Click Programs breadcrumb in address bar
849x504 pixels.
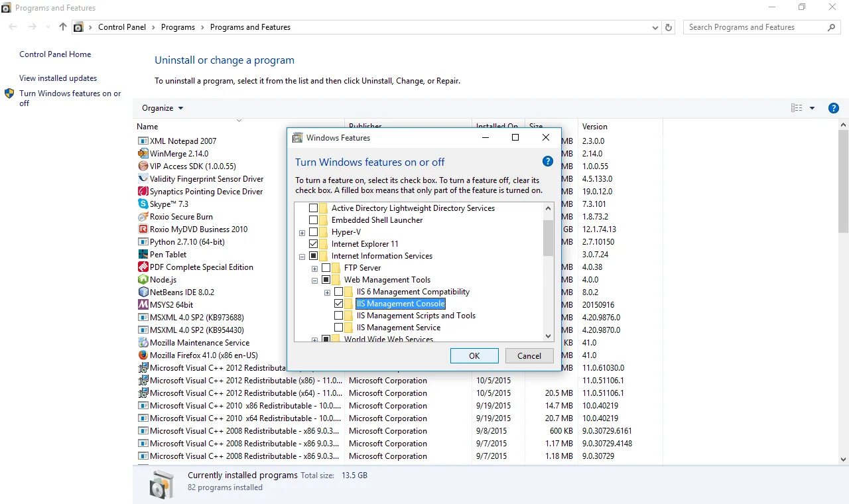[178, 27]
